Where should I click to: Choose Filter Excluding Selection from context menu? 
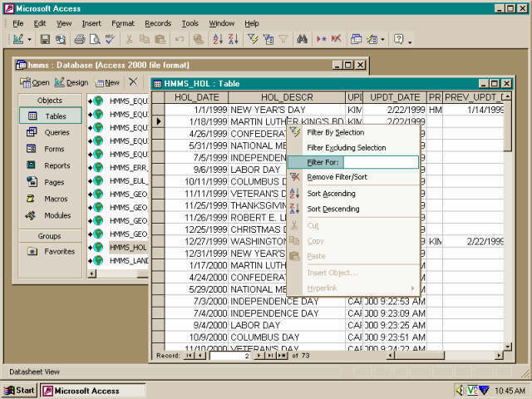(346, 147)
